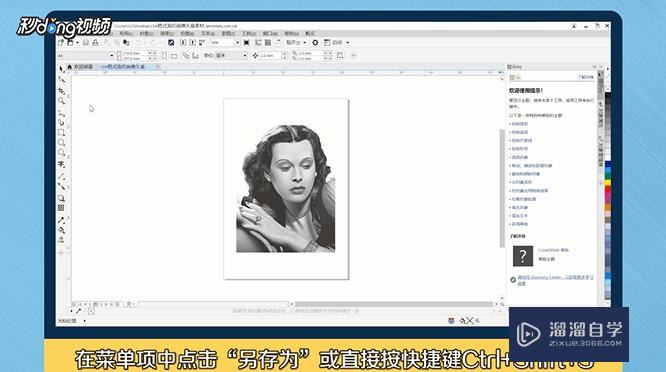Expand the Open-file dropdown arrow
This screenshot has height=372, width=666.
(x=77, y=42)
